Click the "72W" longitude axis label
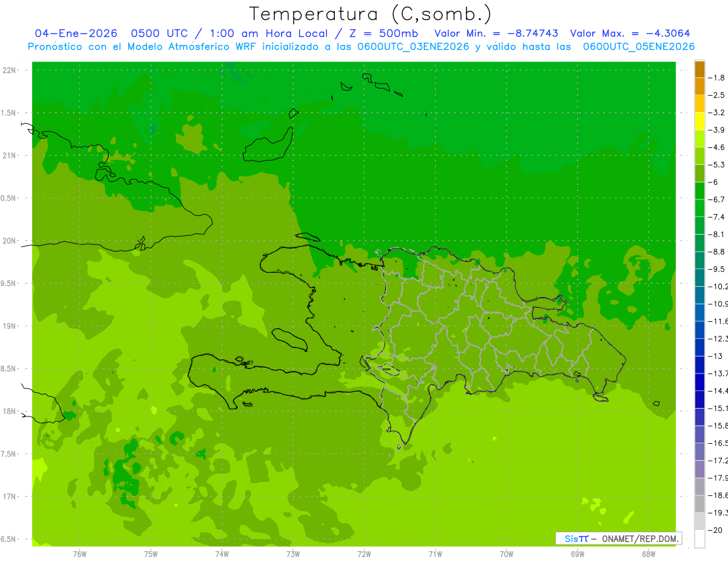Screen dimensions: 728x562 coord(364,554)
